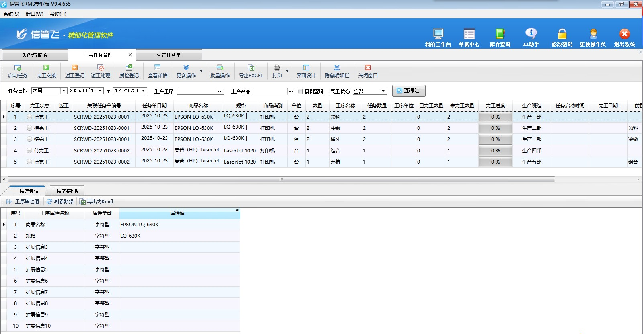Toggle status circle in row 5 待完工
The width and height of the screenshot is (644, 334).
tap(29, 162)
